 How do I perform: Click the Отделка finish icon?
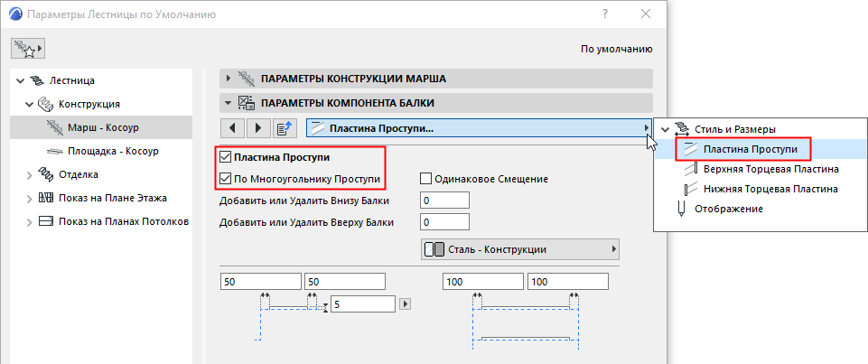[x=45, y=174]
